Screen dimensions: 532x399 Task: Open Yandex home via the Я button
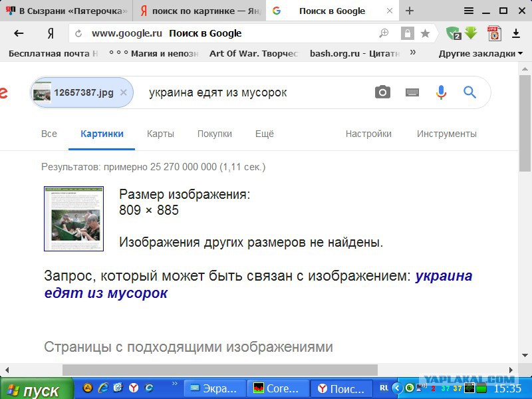click(51, 33)
